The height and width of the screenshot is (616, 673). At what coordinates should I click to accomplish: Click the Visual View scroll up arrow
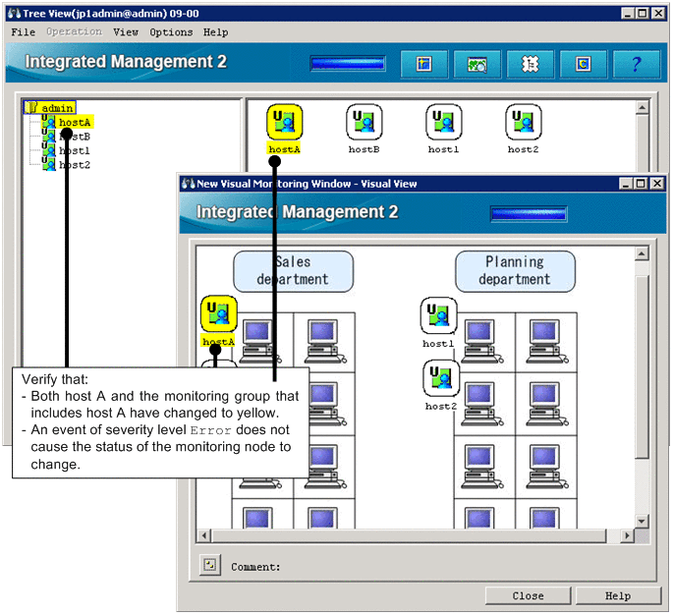642,254
